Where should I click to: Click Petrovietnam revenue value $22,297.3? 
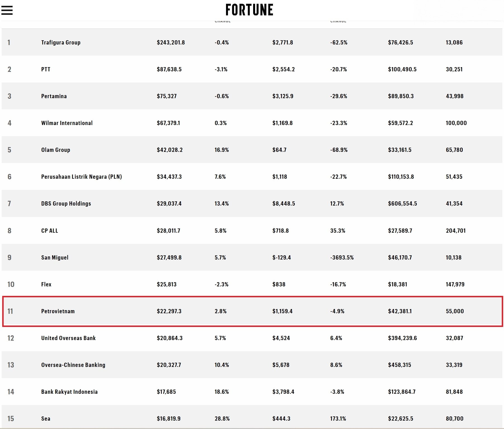(169, 311)
